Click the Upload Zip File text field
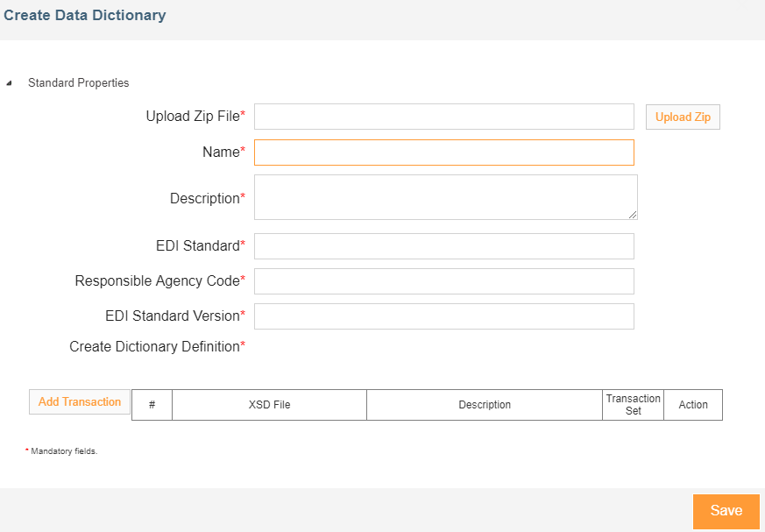Screen dimensions: 765x532 (443, 117)
